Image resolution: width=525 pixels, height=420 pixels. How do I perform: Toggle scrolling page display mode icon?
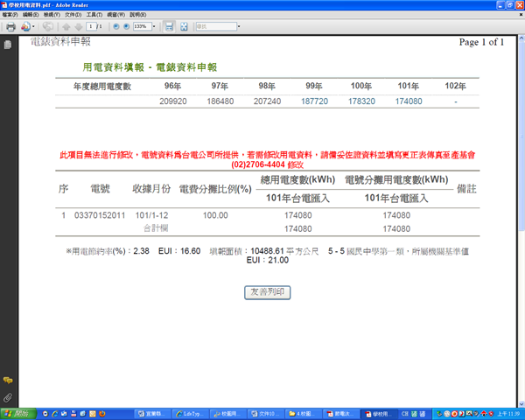170,26
